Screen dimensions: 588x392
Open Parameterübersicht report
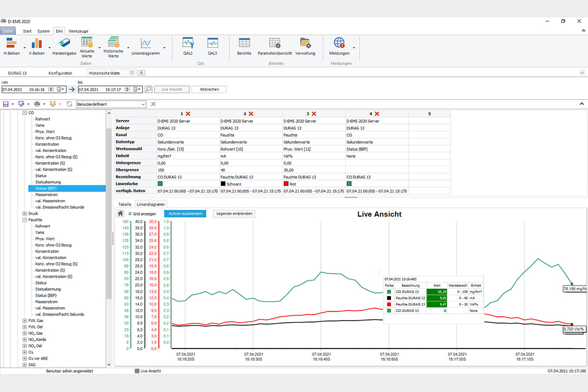pos(274,46)
